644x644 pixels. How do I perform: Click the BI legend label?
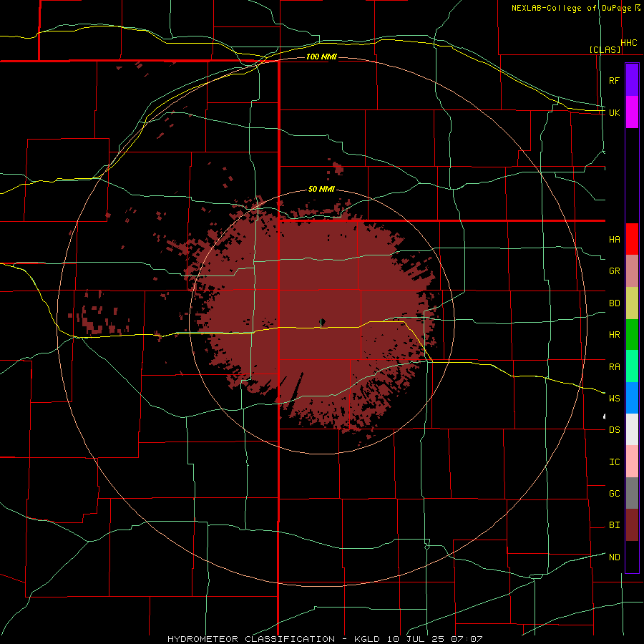click(x=615, y=525)
